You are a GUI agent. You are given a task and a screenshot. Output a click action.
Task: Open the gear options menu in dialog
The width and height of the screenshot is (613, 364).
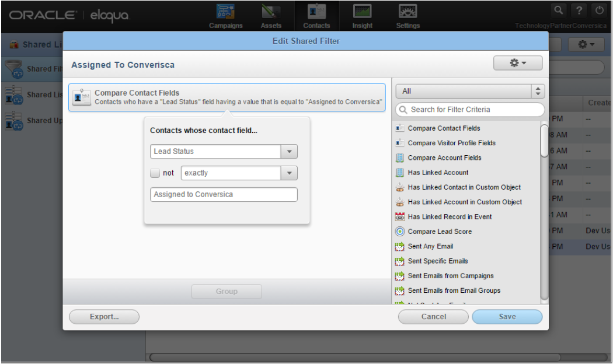click(518, 63)
